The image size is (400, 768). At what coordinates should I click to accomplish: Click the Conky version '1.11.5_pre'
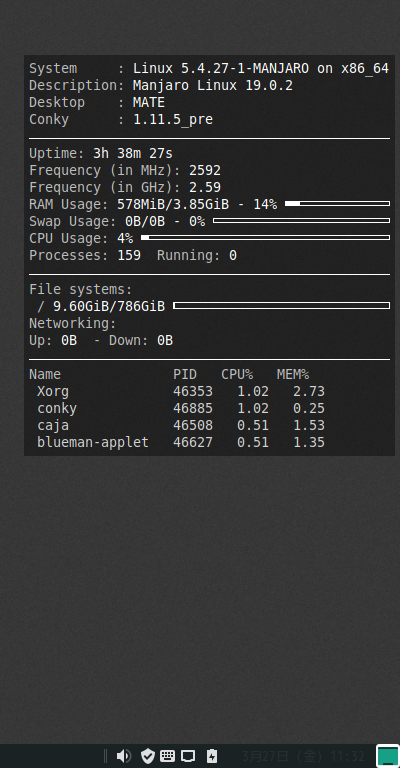coord(173,120)
